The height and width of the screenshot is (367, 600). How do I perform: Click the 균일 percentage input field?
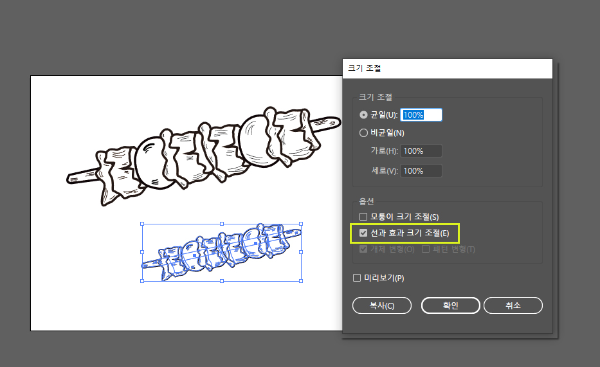(x=421, y=115)
